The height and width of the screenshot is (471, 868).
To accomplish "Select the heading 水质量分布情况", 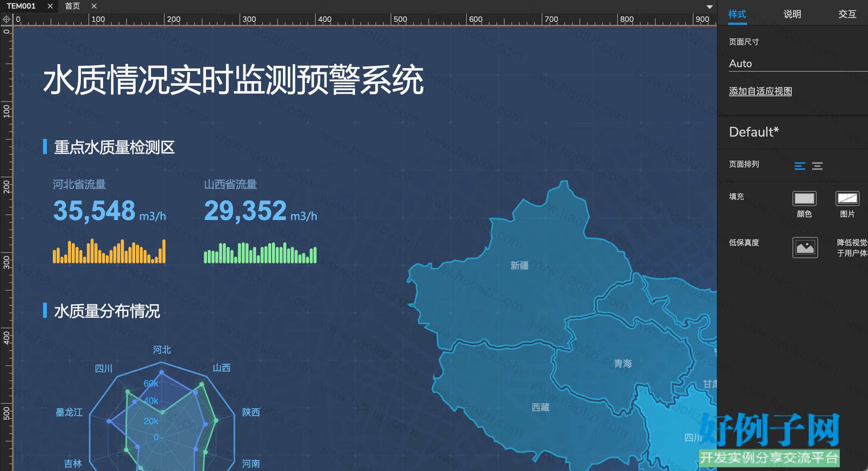I will (x=107, y=311).
